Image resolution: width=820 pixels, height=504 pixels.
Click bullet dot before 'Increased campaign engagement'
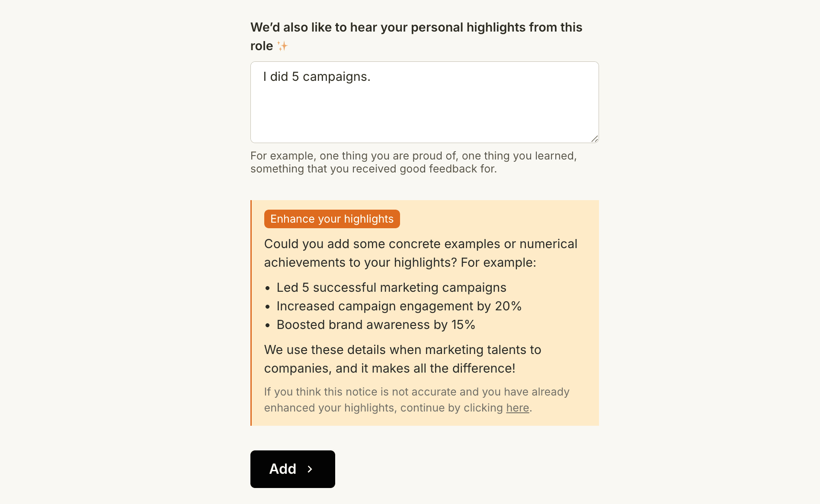coord(268,306)
